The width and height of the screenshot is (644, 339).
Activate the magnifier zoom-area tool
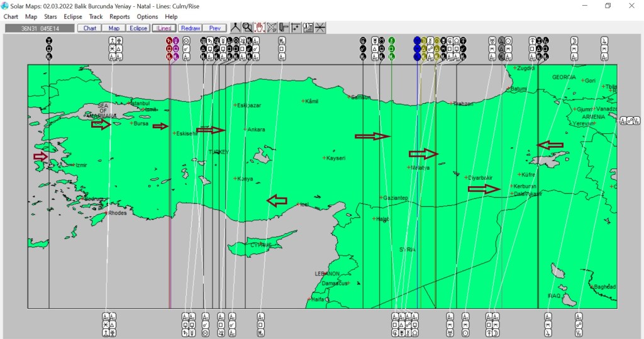(x=247, y=28)
